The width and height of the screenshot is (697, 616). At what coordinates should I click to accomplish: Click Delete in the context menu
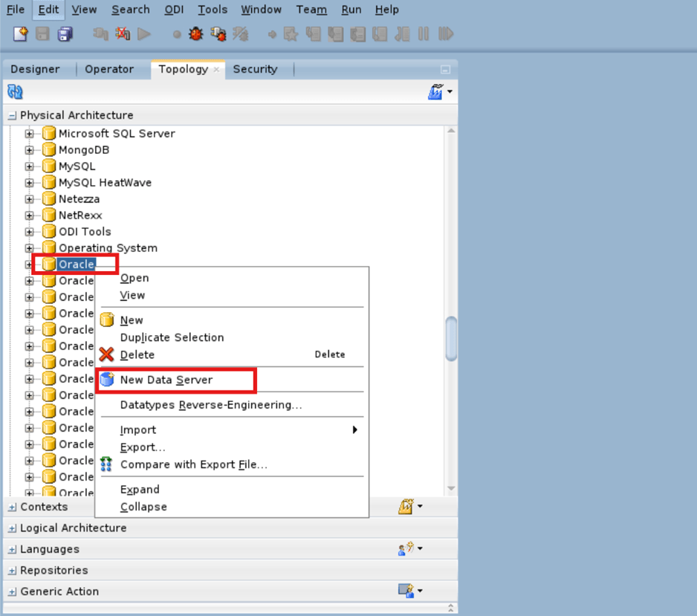point(137,354)
